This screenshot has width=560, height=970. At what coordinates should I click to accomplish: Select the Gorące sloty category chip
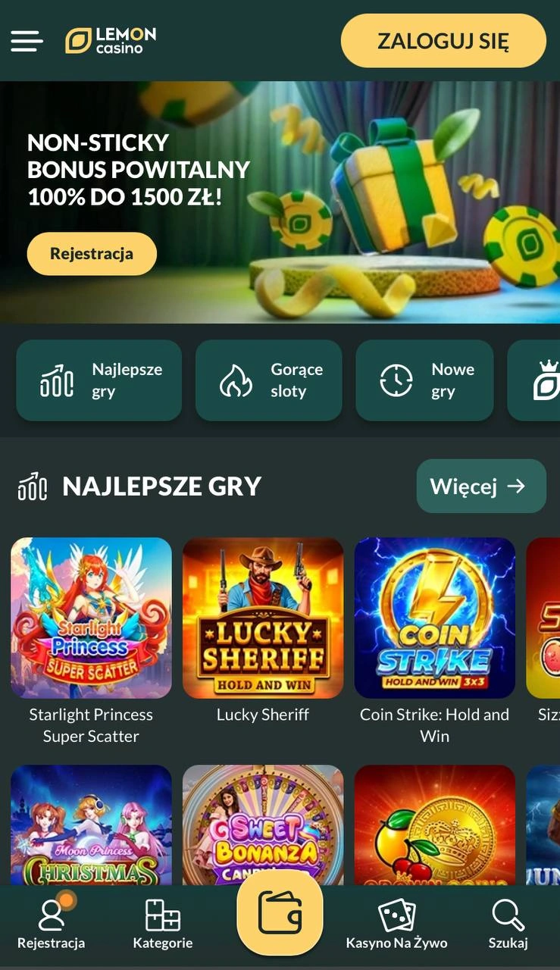coord(269,380)
